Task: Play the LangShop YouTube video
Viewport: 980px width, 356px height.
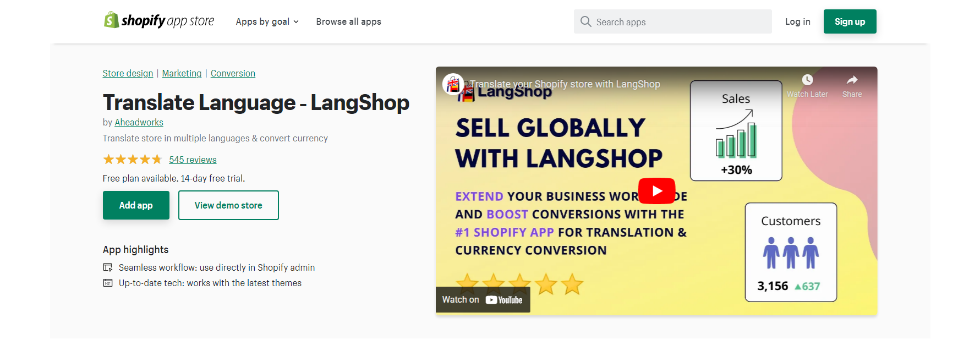Action: tap(656, 191)
